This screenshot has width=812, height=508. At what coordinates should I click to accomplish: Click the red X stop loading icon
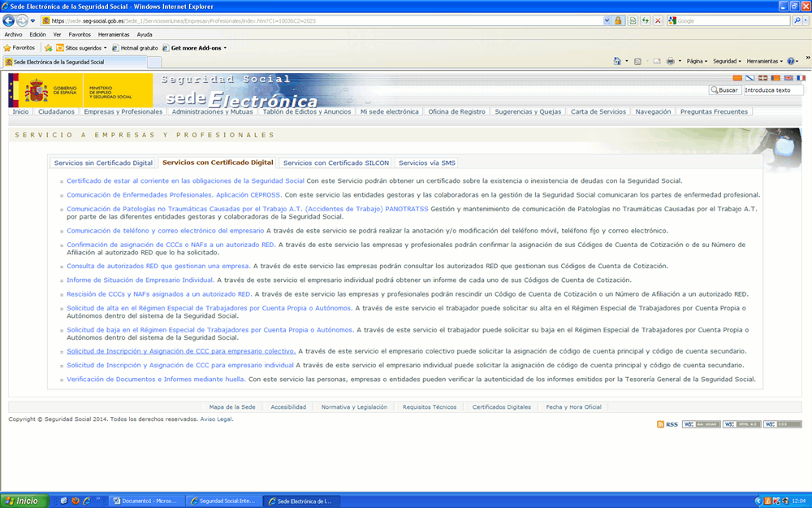[658, 20]
